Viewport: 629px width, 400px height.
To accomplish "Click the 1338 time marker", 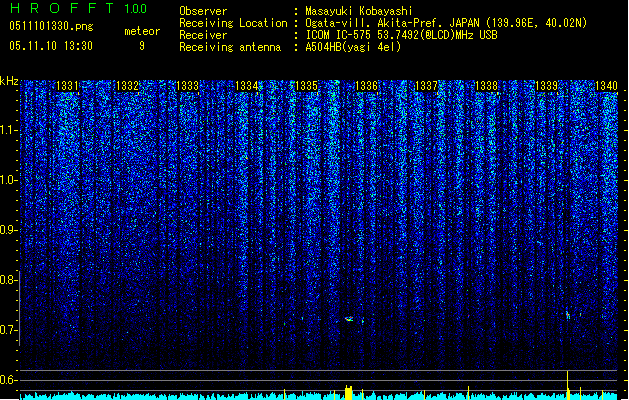I will pos(486,86).
